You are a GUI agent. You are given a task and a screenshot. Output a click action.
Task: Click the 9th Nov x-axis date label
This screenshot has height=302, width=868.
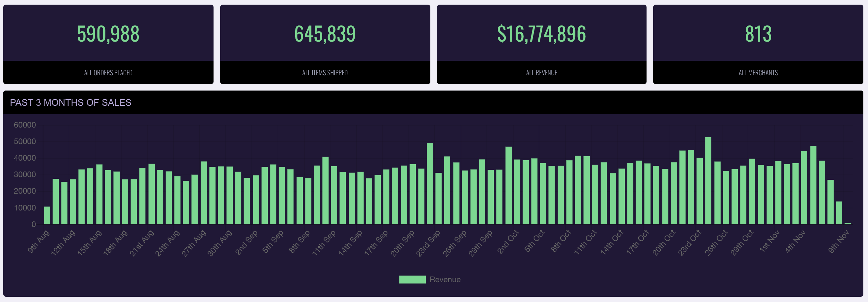pos(838,242)
